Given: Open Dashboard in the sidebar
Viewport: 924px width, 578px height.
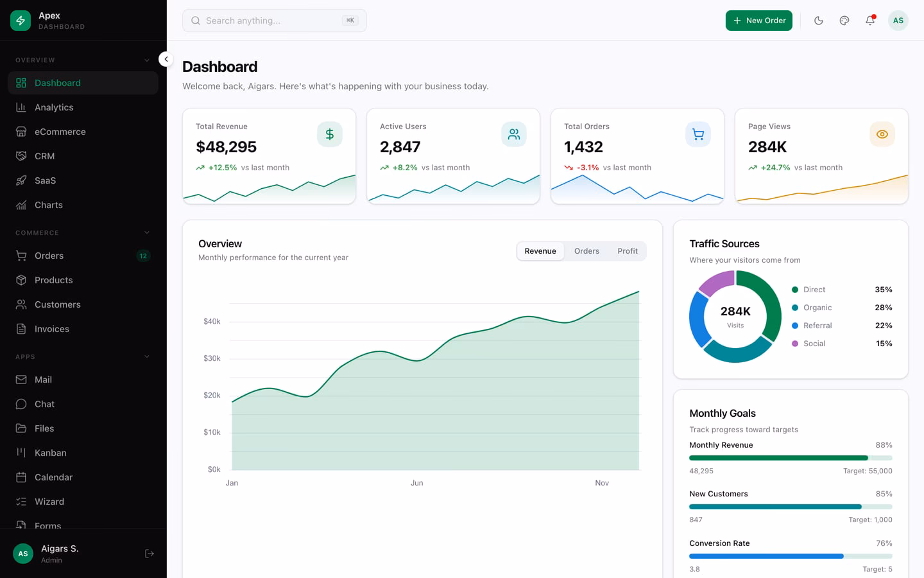Looking at the screenshot, I should (x=83, y=83).
